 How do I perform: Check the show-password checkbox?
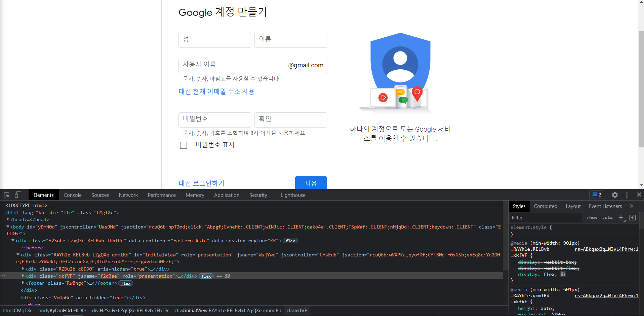tap(184, 145)
